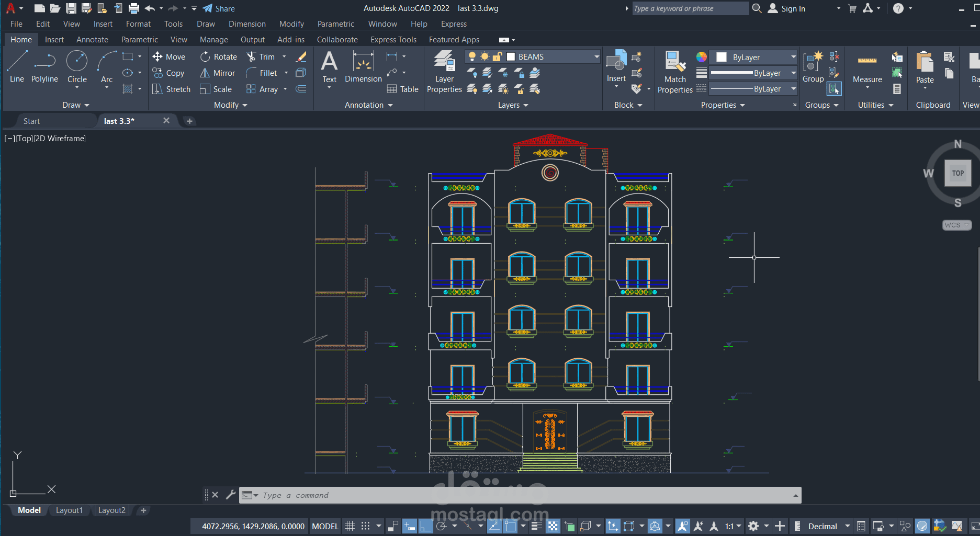980x536 pixels.
Task: Open the ByLayer color dropdown
Action: click(x=793, y=57)
